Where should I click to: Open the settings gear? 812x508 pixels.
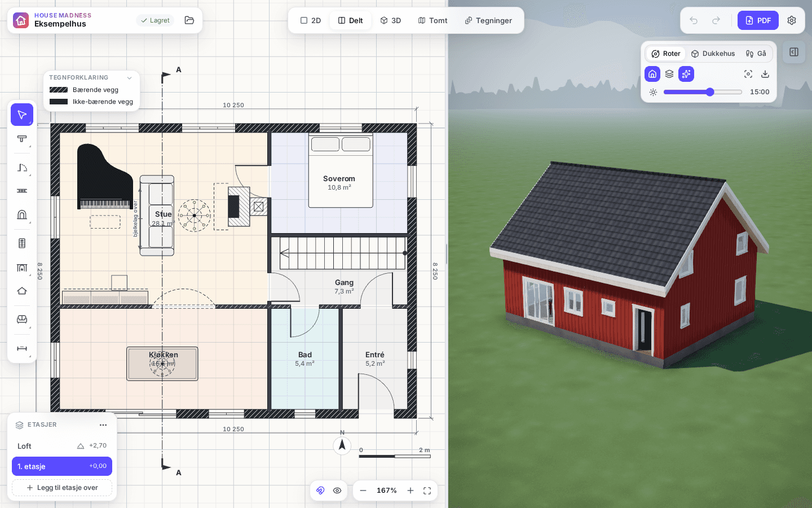pos(792,20)
